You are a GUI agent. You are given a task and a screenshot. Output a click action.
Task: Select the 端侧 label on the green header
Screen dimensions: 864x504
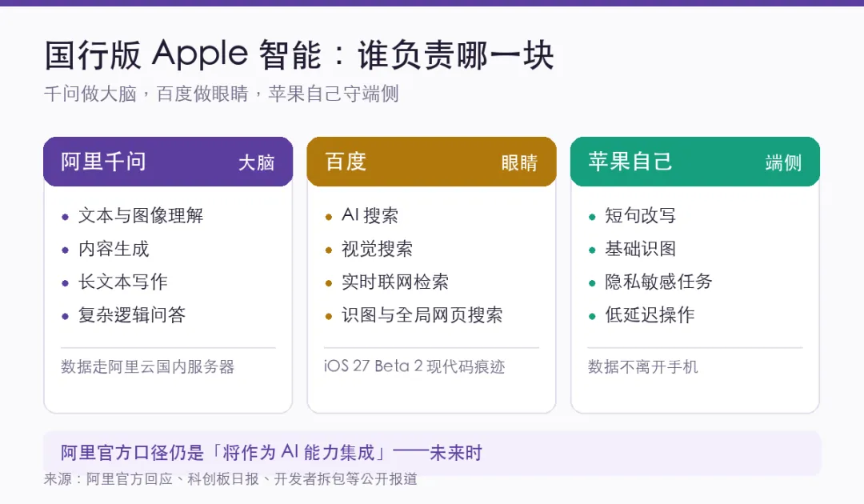click(783, 162)
